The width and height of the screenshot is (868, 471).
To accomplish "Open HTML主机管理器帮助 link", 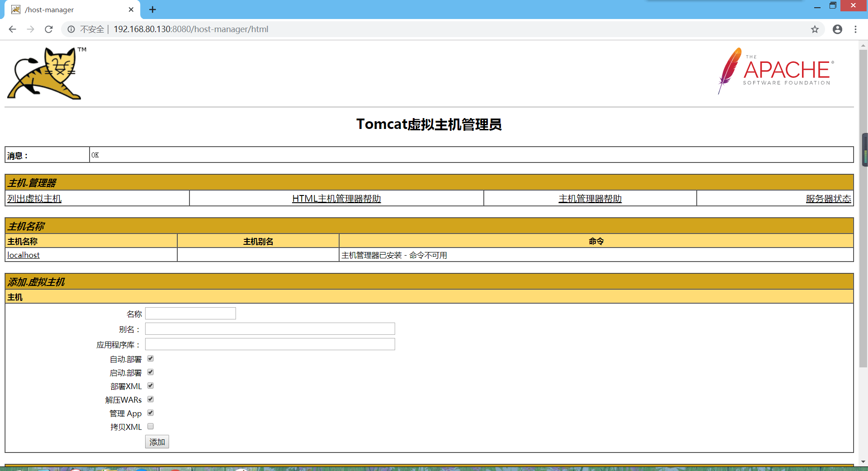I will coord(336,199).
